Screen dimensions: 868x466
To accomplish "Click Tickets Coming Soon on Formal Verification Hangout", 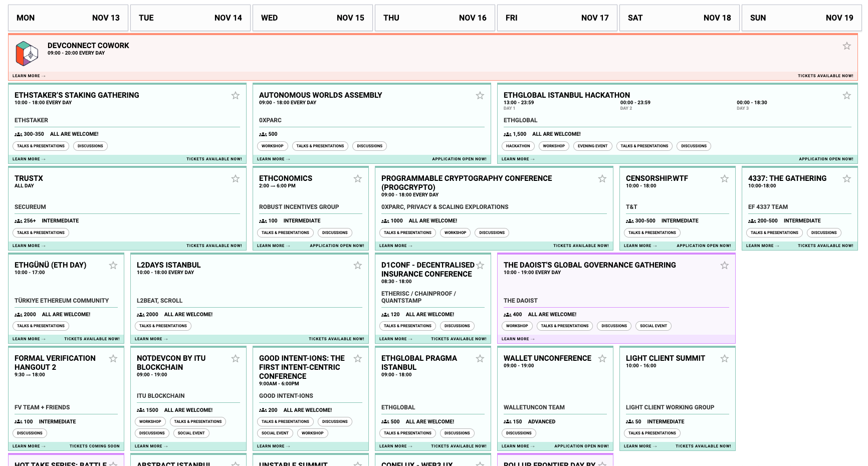I will [x=95, y=446].
